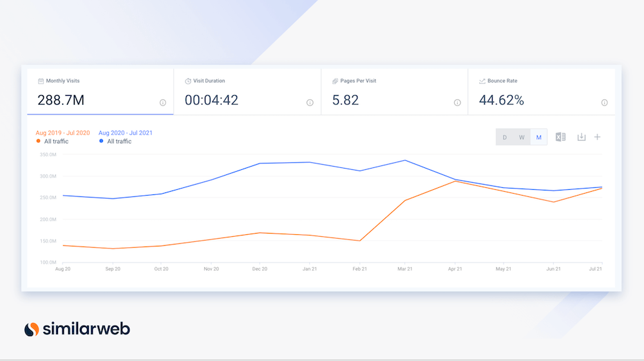The height and width of the screenshot is (361, 644).
Task: Click the blue line peak at Mar 21
Action: coord(404,160)
